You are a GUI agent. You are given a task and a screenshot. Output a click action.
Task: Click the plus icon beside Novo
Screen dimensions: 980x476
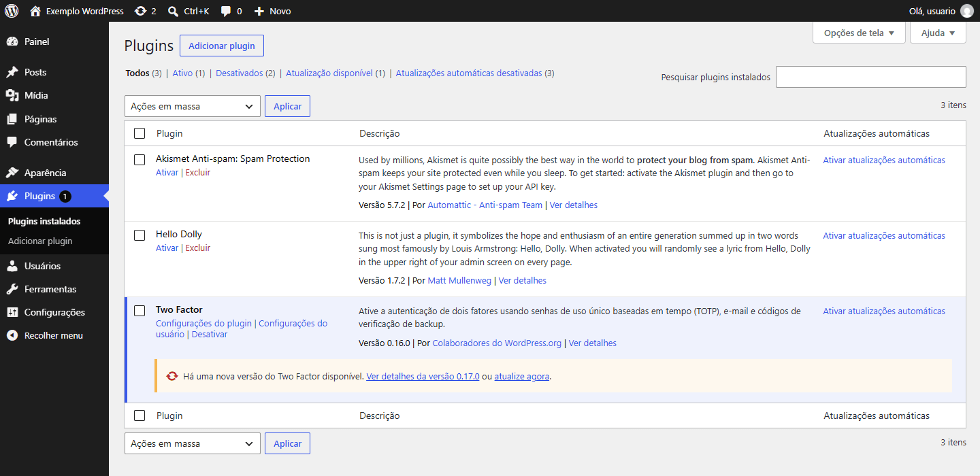(x=259, y=11)
